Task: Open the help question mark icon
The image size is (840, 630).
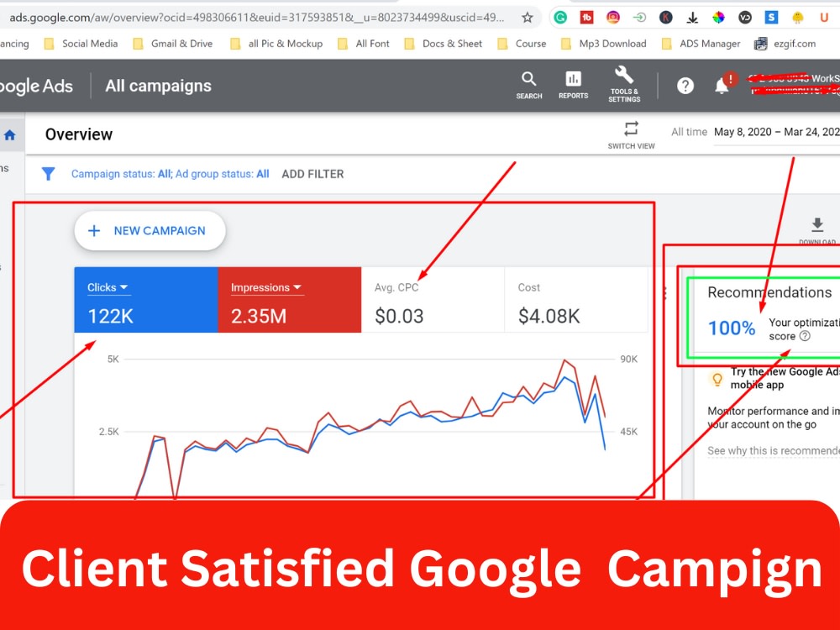Action: [685, 86]
